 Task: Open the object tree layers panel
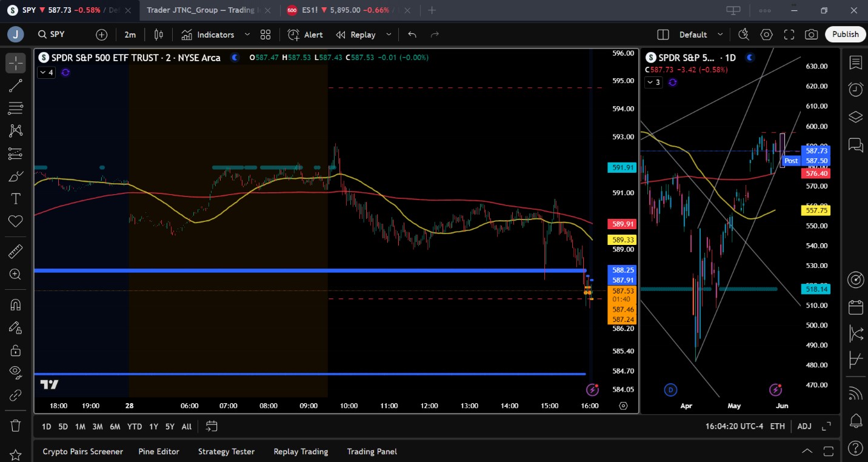click(x=856, y=117)
